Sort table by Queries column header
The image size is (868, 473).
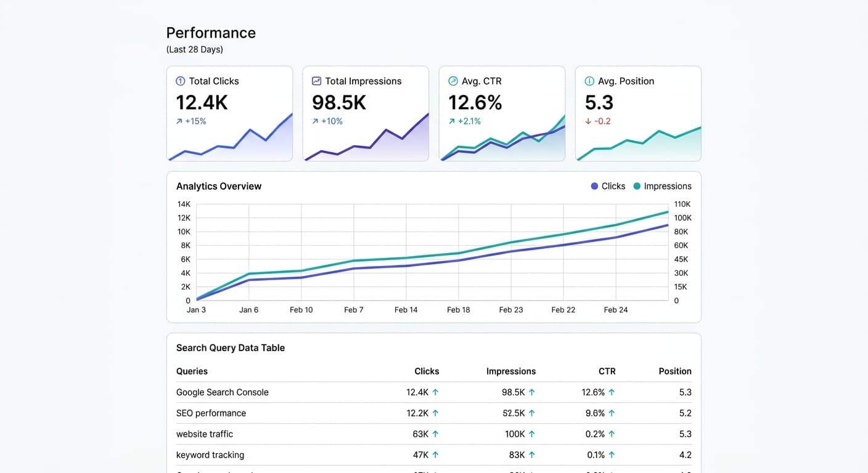click(x=192, y=371)
